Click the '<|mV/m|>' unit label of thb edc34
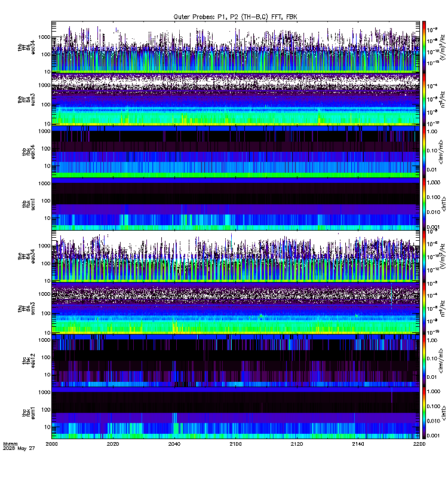 pyautogui.click(x=441, y=151)
